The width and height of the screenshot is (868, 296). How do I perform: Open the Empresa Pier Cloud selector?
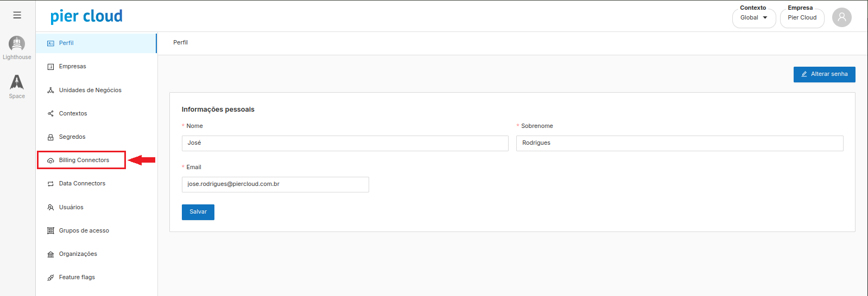(x=802, y=18)
